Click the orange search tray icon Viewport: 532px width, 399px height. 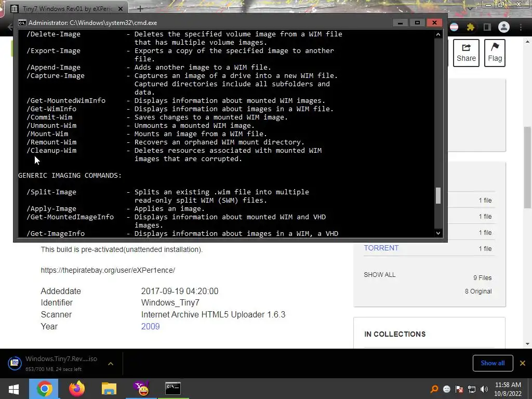[434, 389]
